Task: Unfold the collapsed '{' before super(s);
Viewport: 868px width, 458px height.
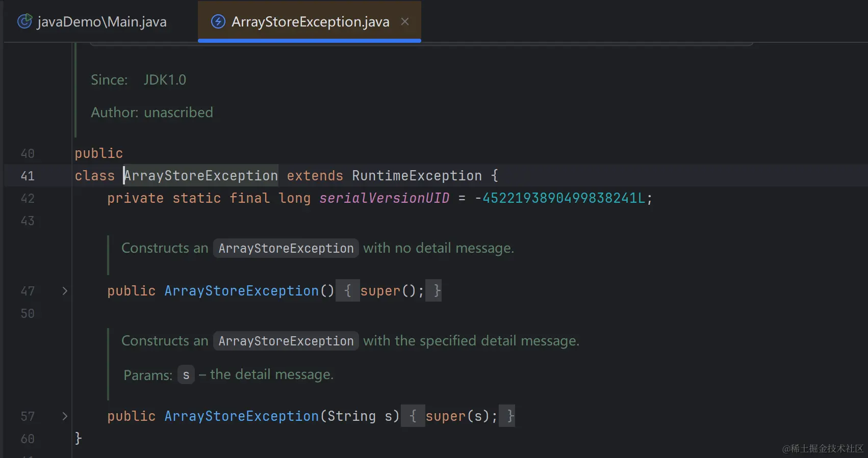Action: [413, 416]
